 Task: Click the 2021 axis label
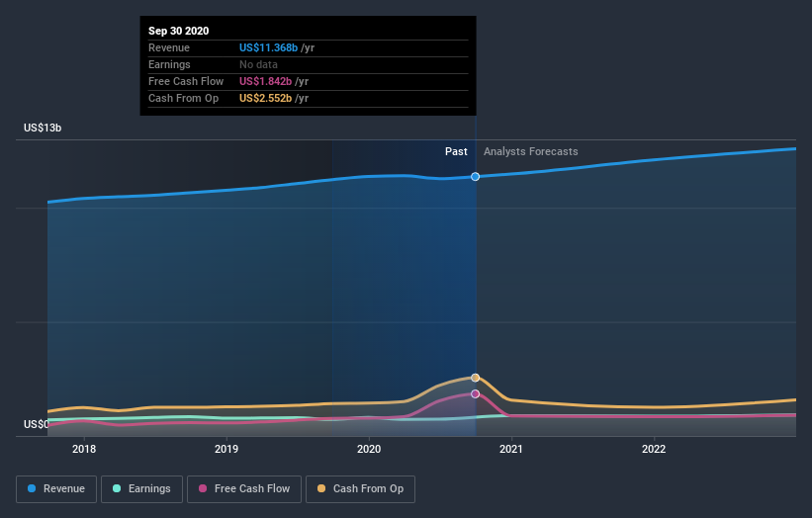coord(511,449)
